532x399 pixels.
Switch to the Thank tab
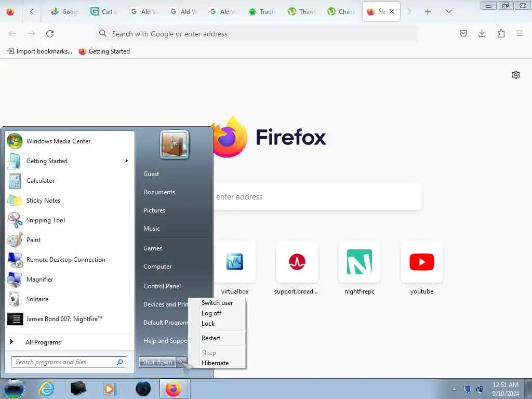[301, 12]
